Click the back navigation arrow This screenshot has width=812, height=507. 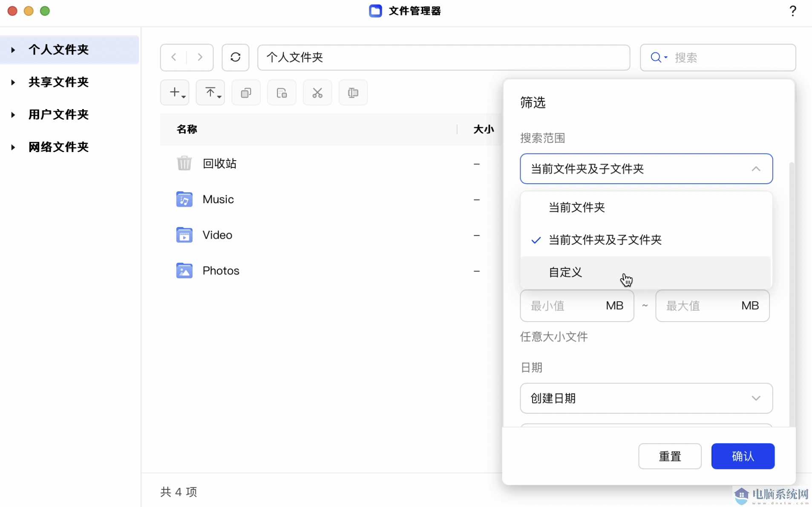pos(174,57)
